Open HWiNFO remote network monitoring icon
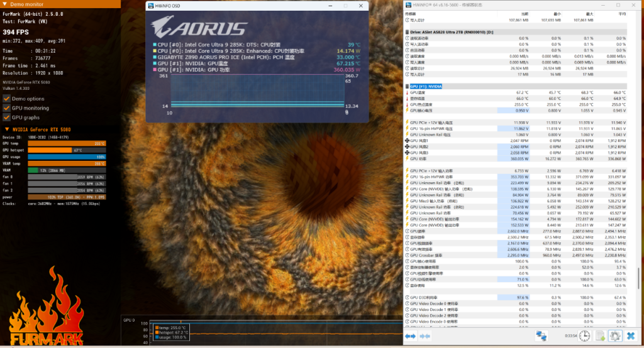The image size is (644, 348). (x=540, y=336)
